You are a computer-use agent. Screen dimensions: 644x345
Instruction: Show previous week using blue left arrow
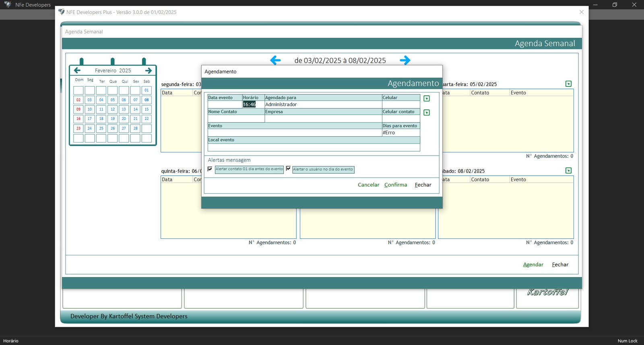(275, 60)
